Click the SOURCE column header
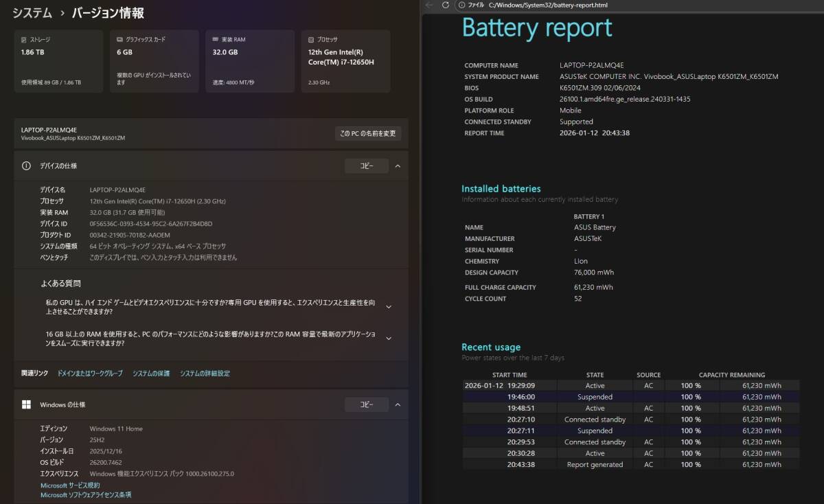 (648, 375)
